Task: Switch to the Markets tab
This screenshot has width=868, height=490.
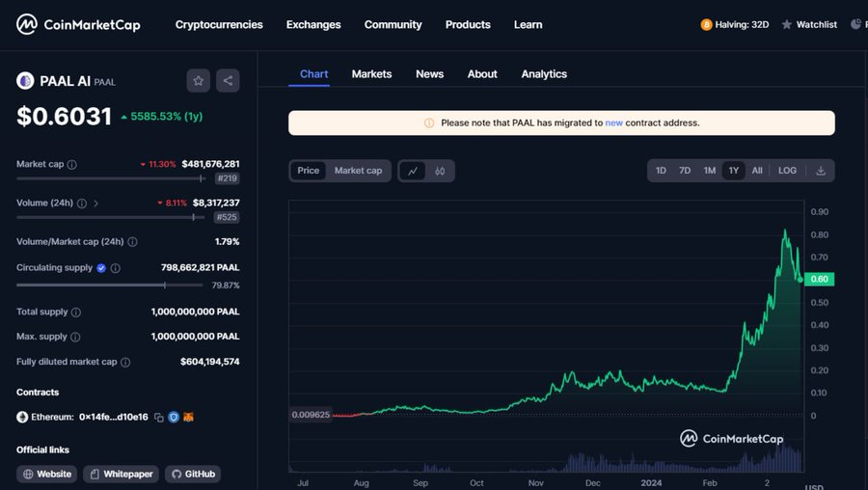Action: click(371, 74)
